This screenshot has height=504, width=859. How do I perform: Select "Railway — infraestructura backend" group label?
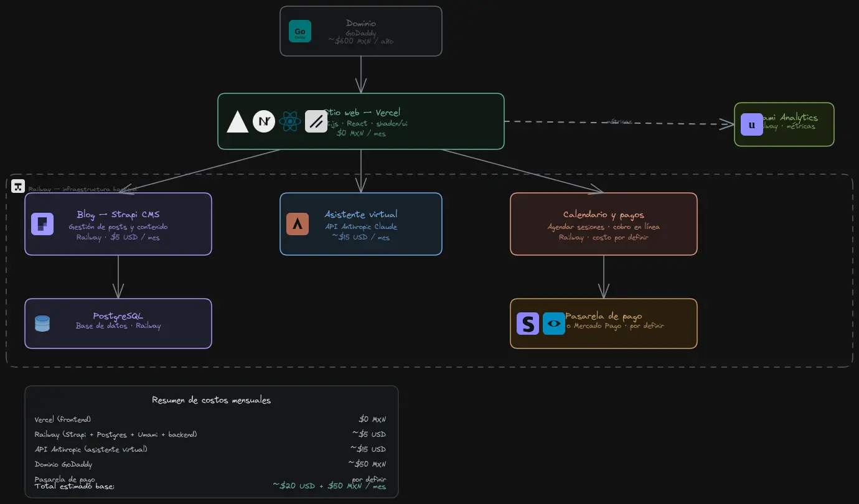point(82,189)
